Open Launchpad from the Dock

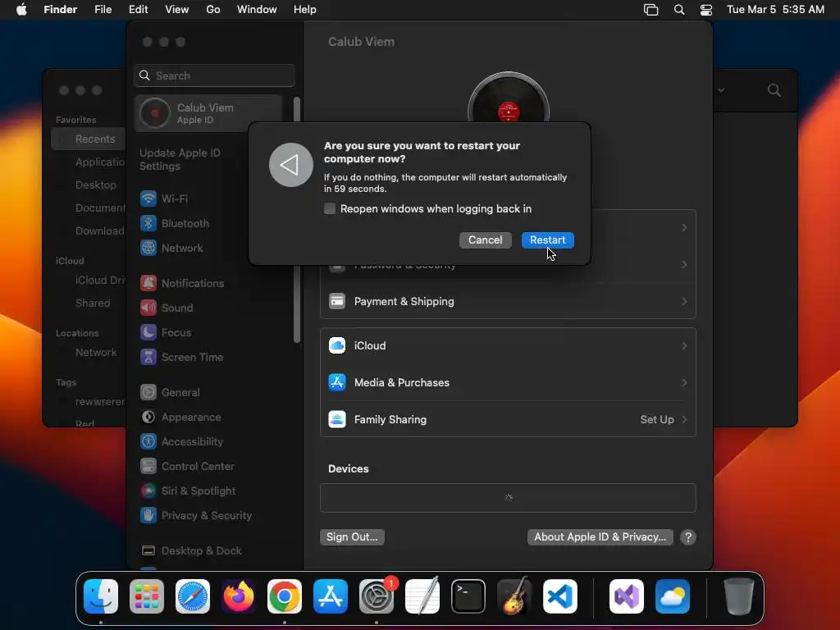click(147, 596)
